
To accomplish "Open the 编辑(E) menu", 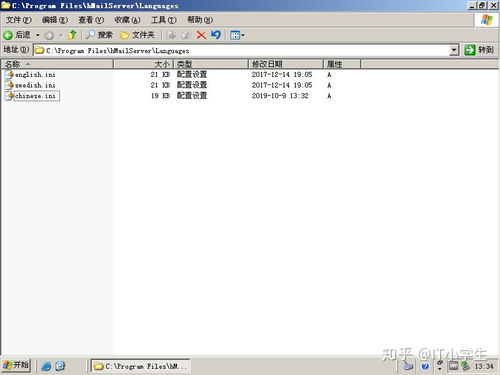I will point(55,20).
